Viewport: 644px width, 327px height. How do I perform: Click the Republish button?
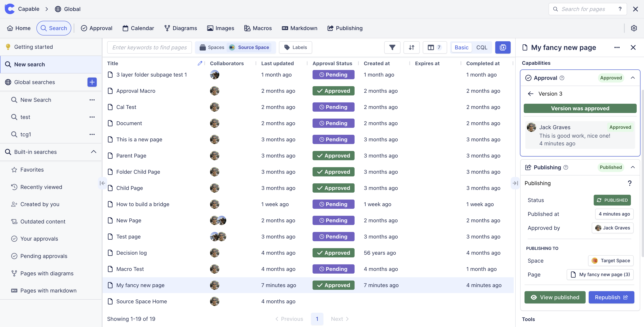pyautogui.click(x=611, y=297)
